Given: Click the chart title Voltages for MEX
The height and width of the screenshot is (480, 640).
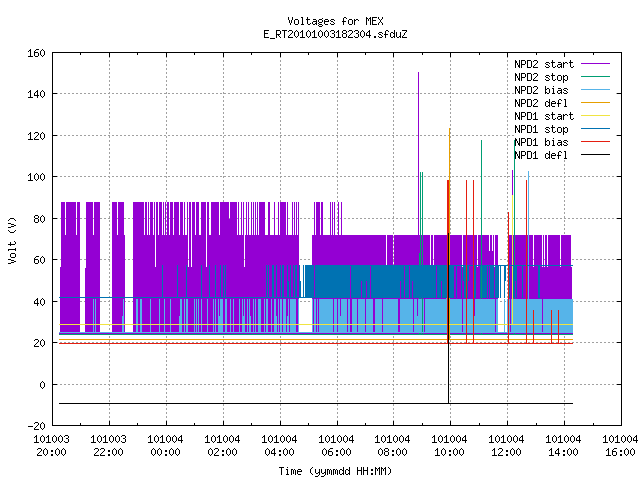Looking at the screenshot, I should (335, 21).
